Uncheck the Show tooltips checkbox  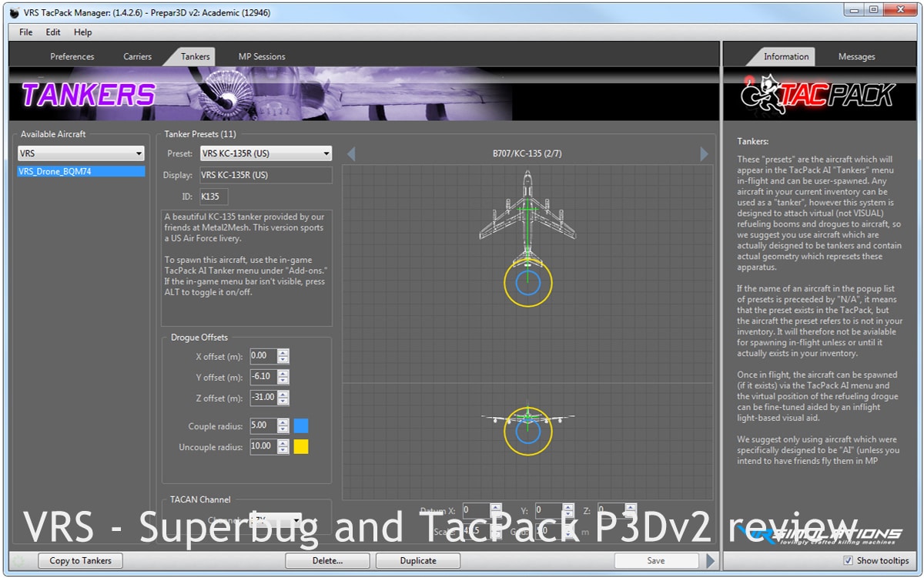(849, 560)
